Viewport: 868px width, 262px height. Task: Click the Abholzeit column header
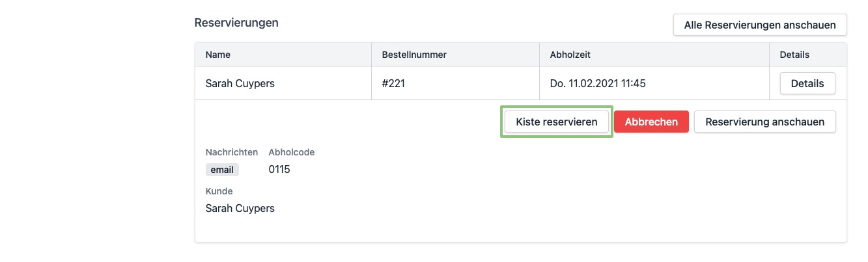[x=570, y=55]
